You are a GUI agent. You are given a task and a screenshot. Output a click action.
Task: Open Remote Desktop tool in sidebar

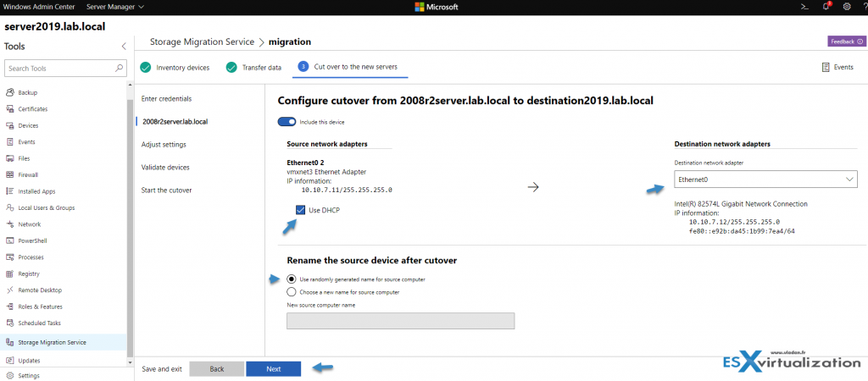pos(40,290)
